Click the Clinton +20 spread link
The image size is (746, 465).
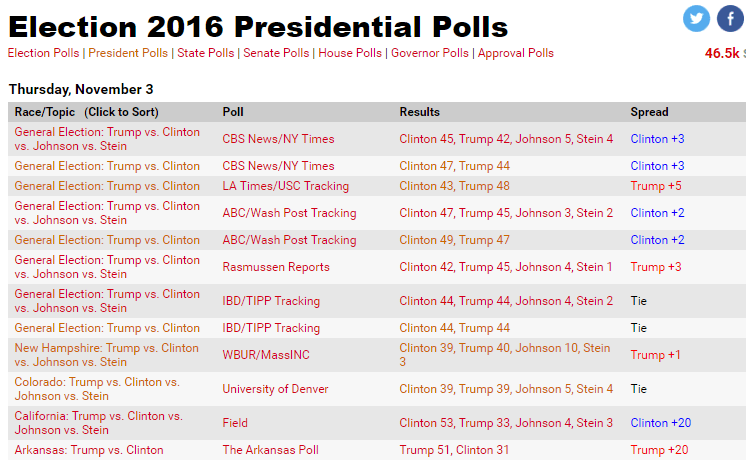coord(660,423)
